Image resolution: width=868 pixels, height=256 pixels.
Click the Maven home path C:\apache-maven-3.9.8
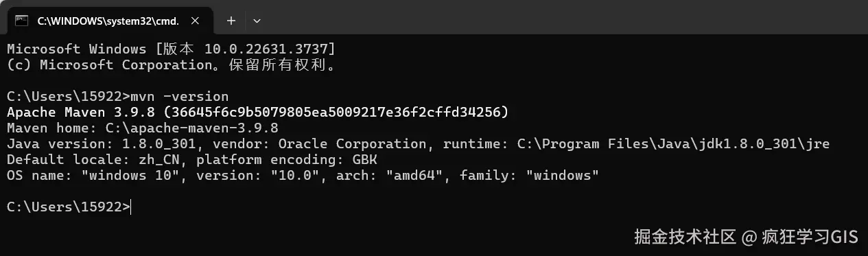tap(191, 128)
